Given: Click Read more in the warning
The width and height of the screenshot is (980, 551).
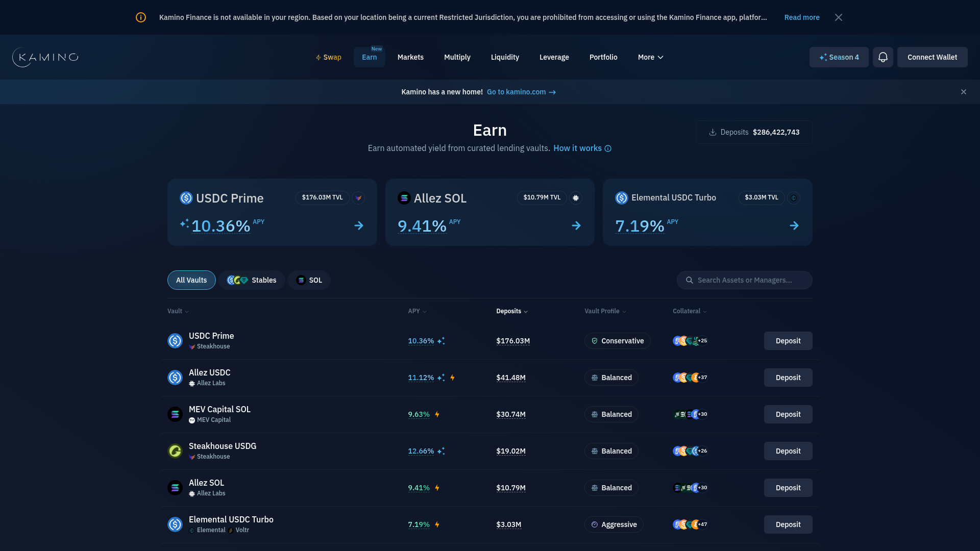Looking at the screenshot, I should coord(802,17).
